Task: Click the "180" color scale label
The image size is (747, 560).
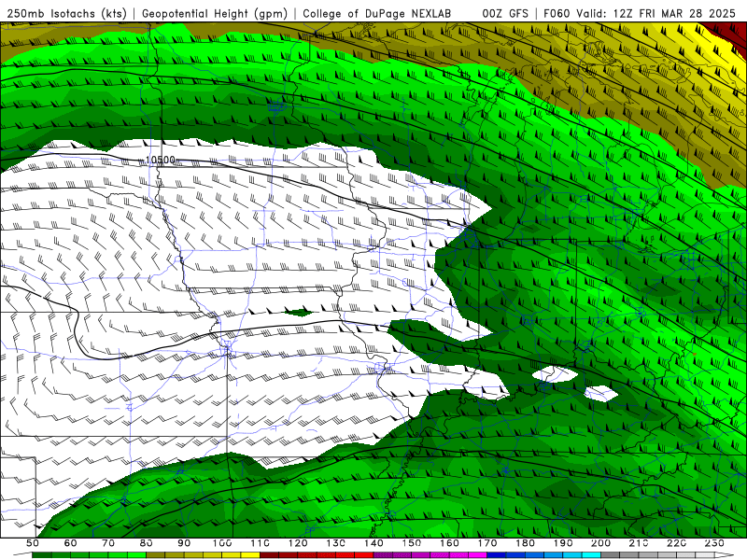Action: 525,543
